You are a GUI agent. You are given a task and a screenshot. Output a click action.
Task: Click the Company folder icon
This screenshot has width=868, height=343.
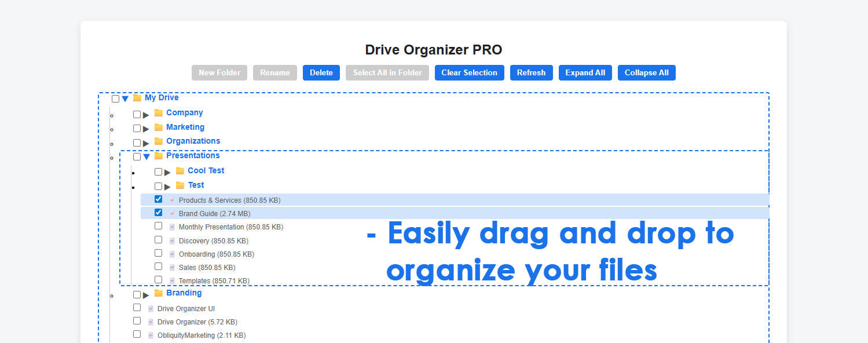(159, 112)
